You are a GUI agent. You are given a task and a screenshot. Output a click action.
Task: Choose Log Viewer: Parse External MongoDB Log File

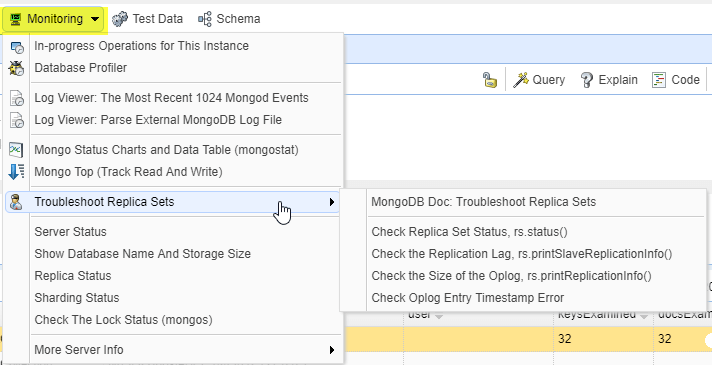coord(173,120)
